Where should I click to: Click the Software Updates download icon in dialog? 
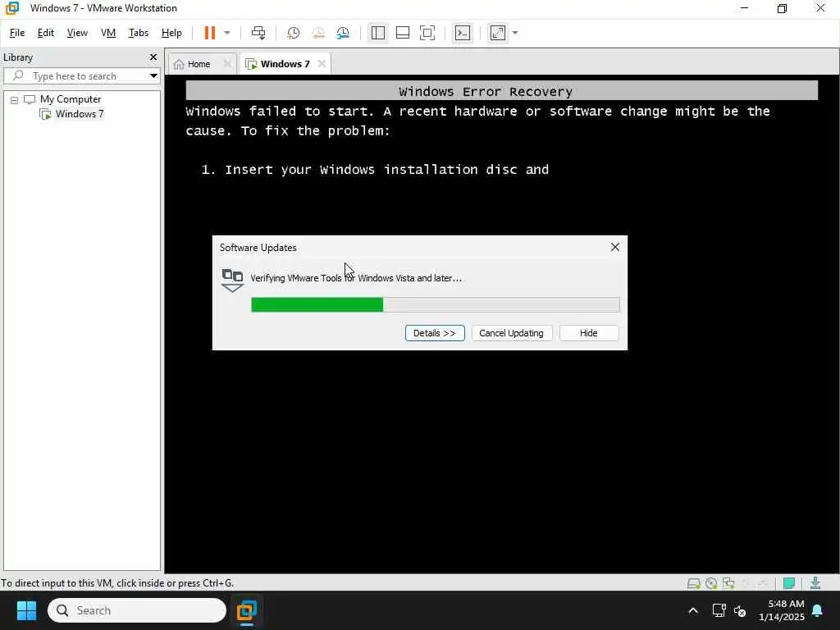point(232,281)
